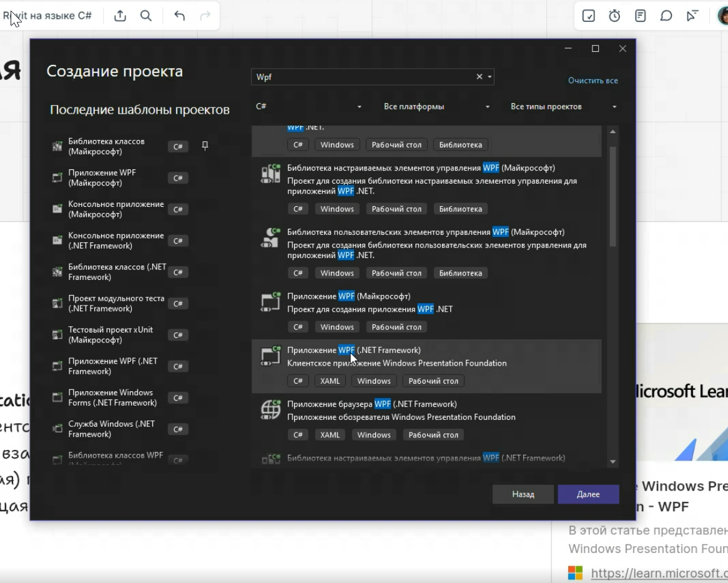Select Библиотека пользовательских элементов управления WPF title
Image resolution: width=728 pixels, height=583 pixels.
tap(426, 232)
